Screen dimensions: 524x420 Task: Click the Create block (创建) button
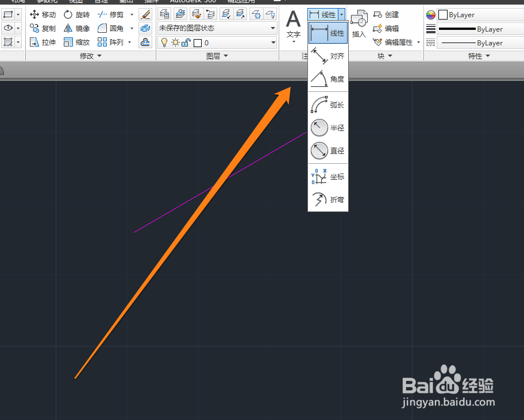(386, 15)
